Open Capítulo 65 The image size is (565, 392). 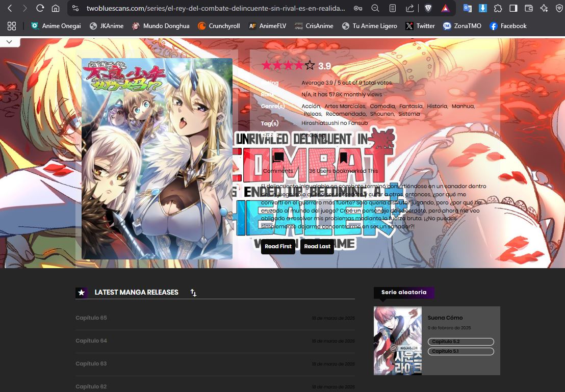tap(91, 318)
